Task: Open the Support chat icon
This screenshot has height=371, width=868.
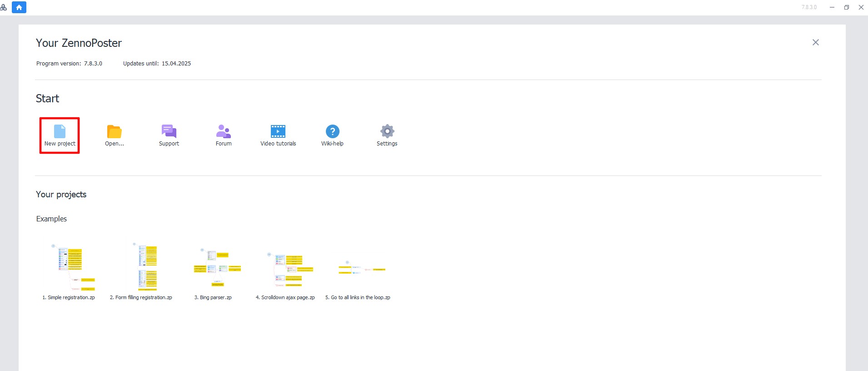Action: [x=169, y=131]
